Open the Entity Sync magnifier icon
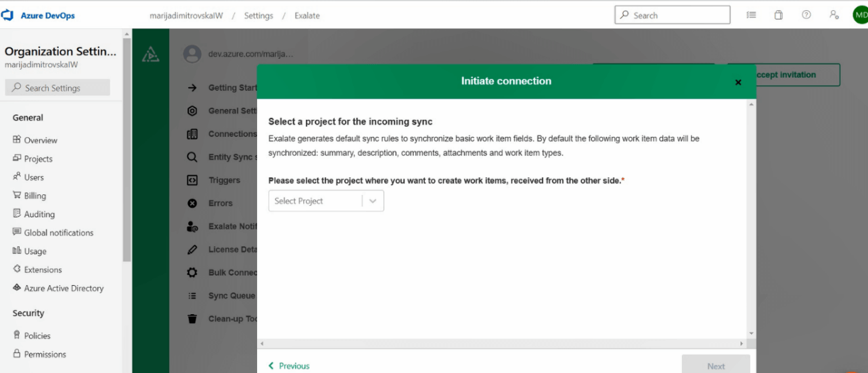Viewport: 868px width, 373px height. [192, 157]
